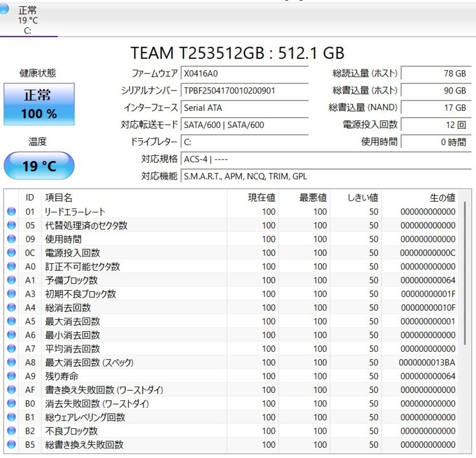Select the C: drive tab at top

tap(28, 20)
